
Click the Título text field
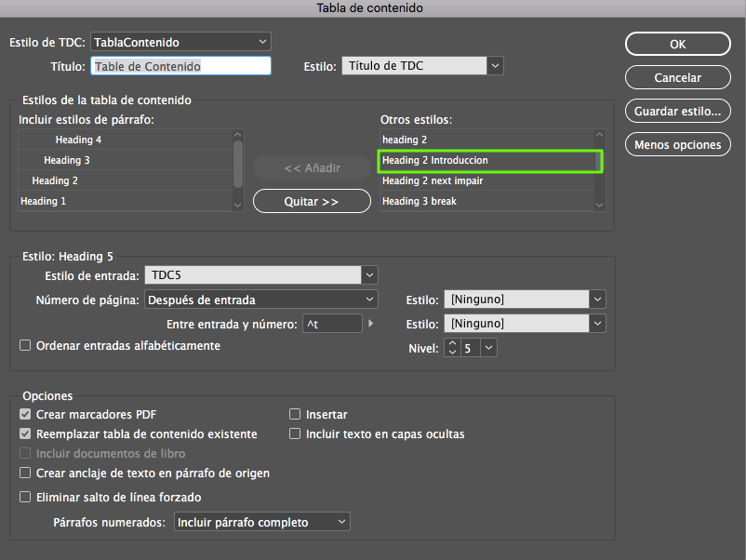tap(180, 66)
